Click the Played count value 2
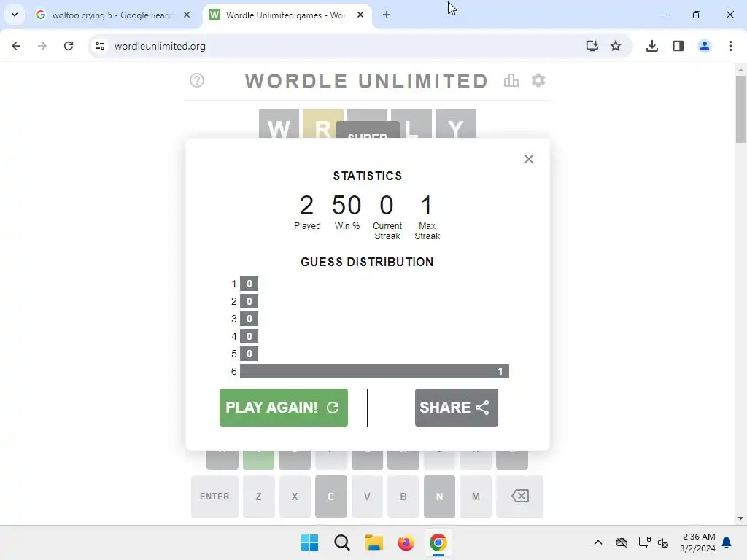The image size is (747, 560). (307, 205)
